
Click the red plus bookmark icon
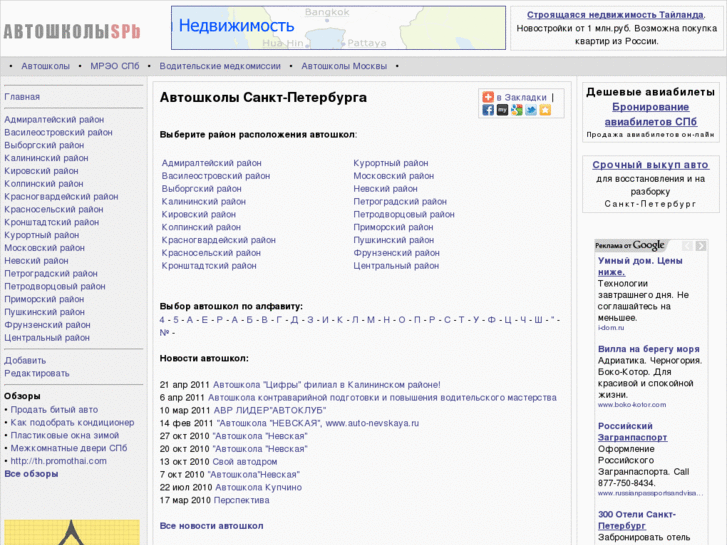coord(488,97)
